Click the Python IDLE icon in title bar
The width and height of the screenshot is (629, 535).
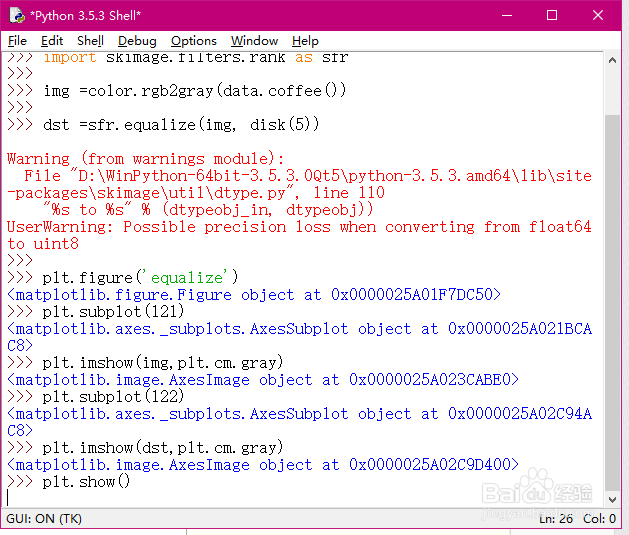[x=17, y=15]
